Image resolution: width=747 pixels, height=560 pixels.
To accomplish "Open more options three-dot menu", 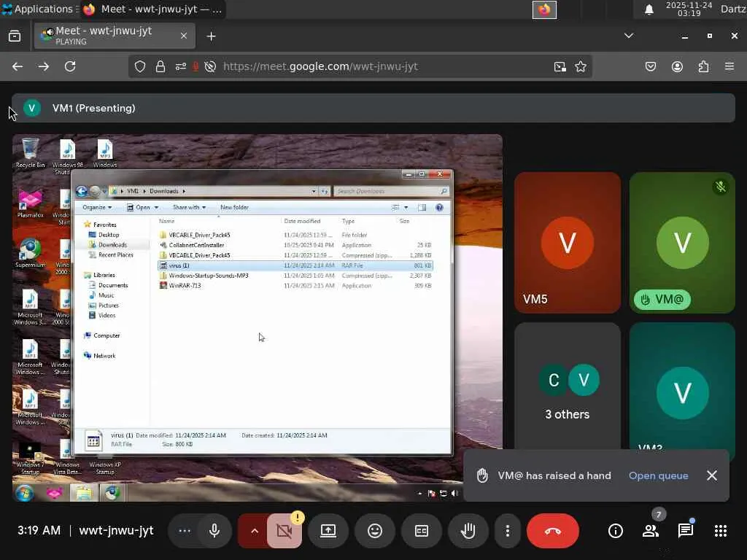I will point(508,531).
